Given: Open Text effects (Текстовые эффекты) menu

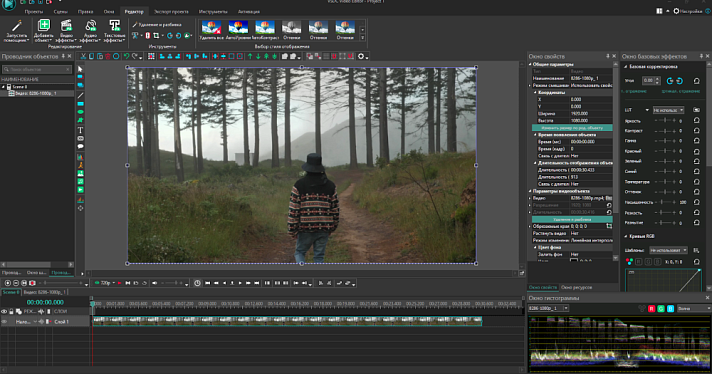Looking at the screenshot, I should click(x=114, y=31).
